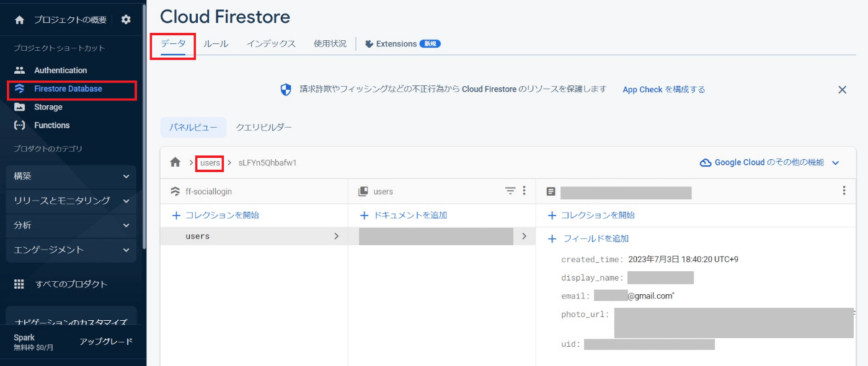Open すべてのプロダクト
The image size is (868, 366).
[71, 284]
